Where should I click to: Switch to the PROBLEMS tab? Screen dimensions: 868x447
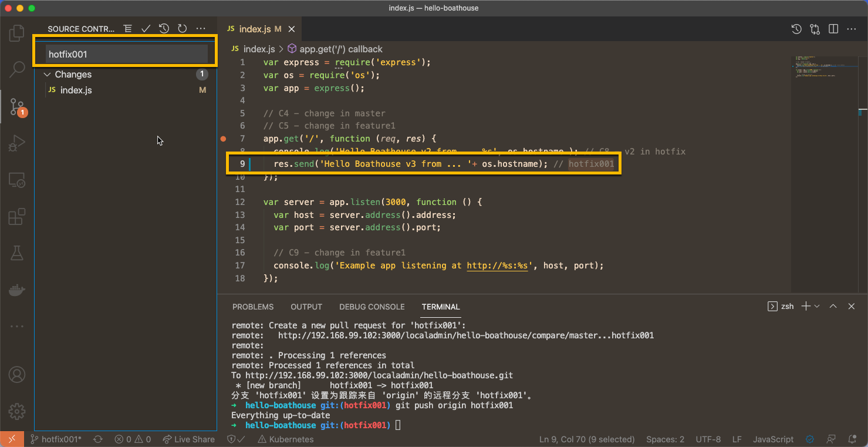point(253,307)
